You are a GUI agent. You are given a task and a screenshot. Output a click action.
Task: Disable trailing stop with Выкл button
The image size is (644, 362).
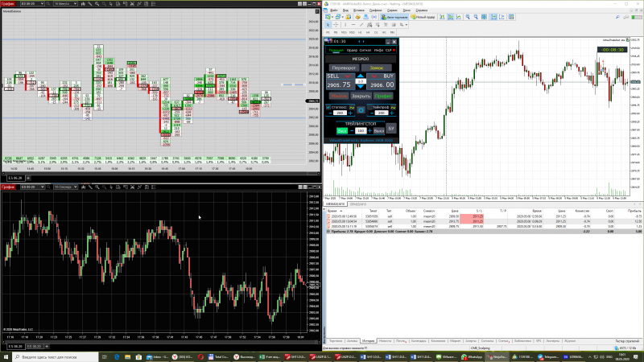[x=378, y=131]
